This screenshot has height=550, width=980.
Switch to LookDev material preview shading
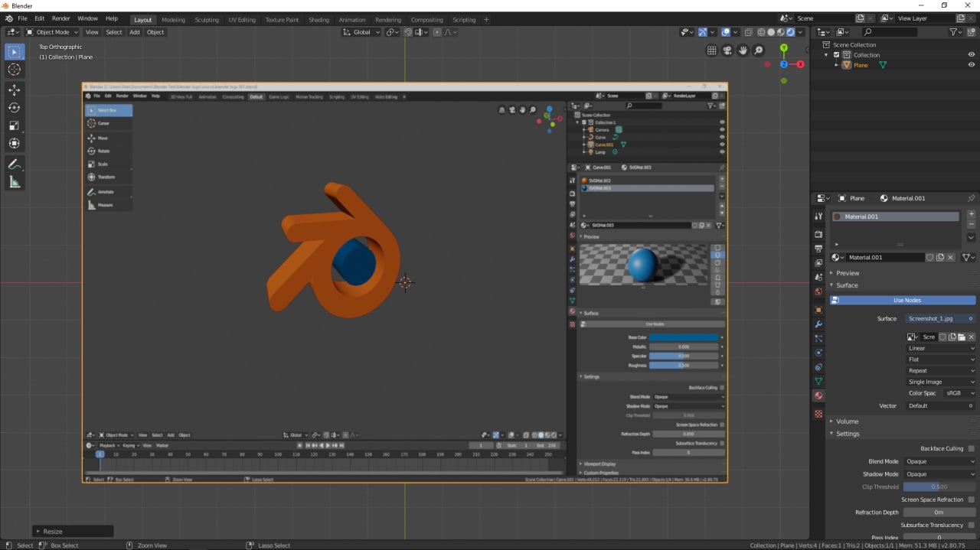click(x=781, y=32)
